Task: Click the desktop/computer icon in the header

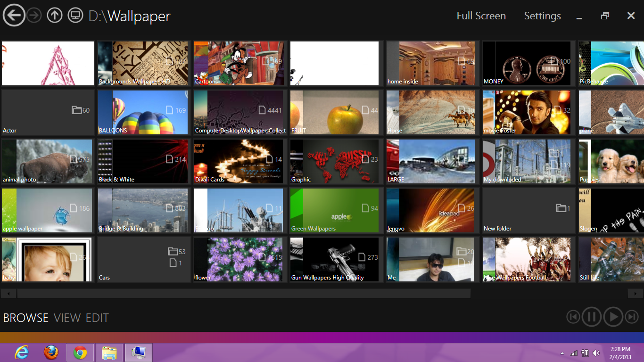Action: pyautogui.click(x=75, y=16)
